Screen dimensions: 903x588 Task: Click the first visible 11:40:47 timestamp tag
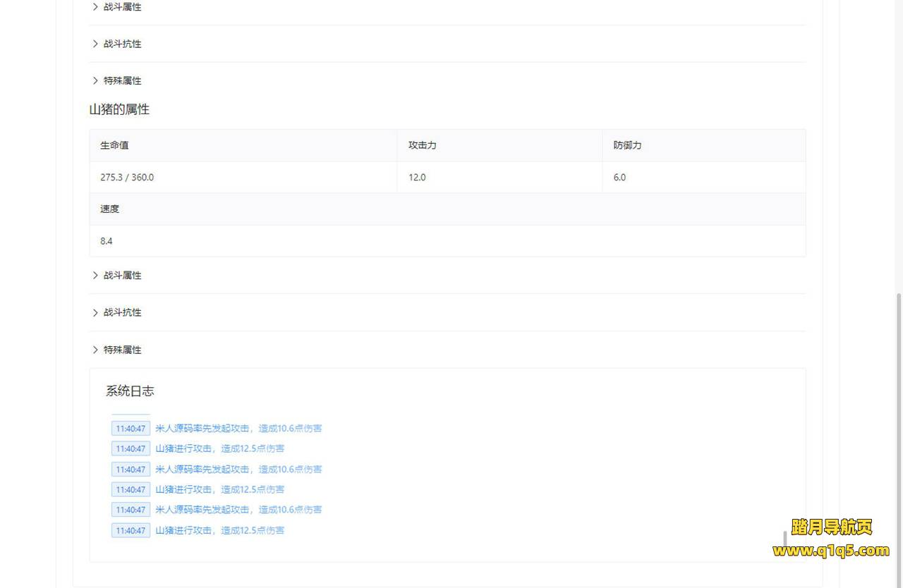click(131, 429)
